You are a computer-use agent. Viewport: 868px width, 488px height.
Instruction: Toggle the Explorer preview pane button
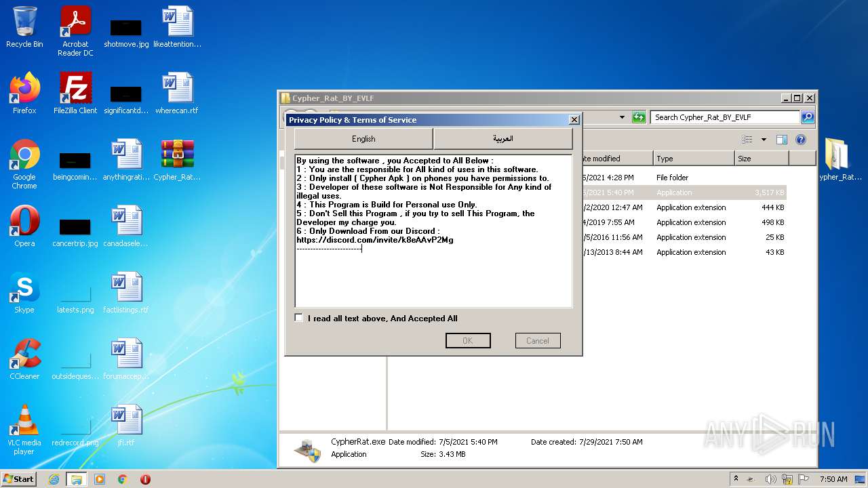click(782, 140)
